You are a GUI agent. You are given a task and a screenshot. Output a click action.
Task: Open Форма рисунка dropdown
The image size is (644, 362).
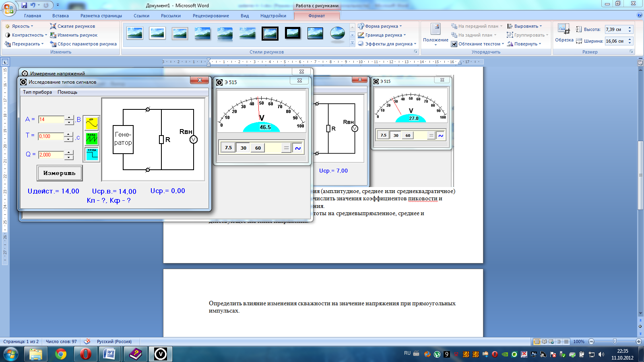pos(380,26)
